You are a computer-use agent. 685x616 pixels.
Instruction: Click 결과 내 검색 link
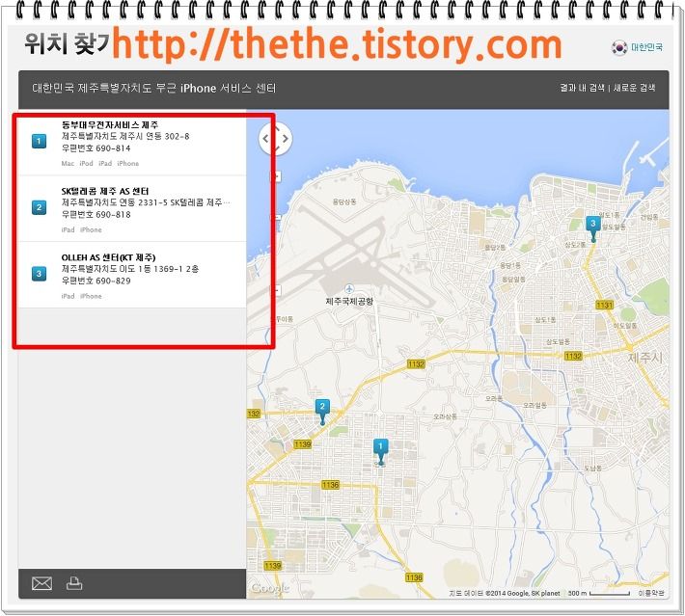coord(583,88)
